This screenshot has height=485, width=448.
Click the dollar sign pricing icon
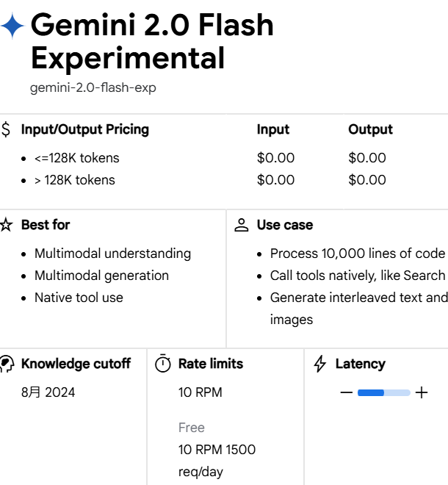pyautogui.click(x=7, y=130)
